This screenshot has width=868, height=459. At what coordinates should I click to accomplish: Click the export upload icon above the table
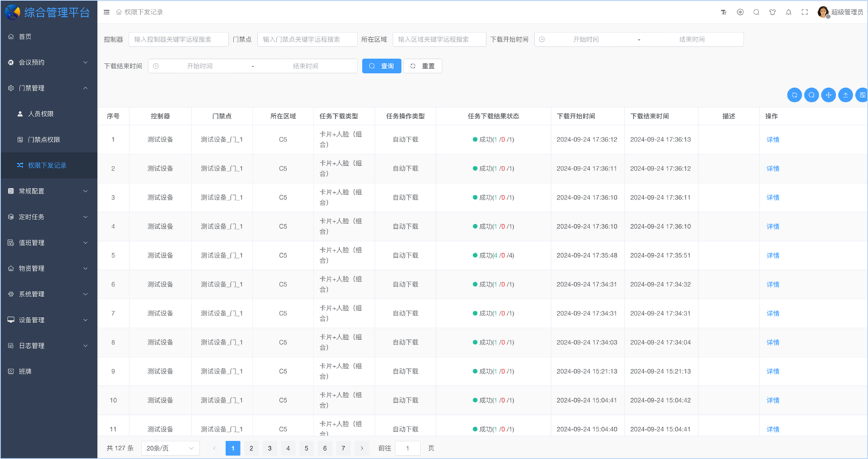coord(845,95)
